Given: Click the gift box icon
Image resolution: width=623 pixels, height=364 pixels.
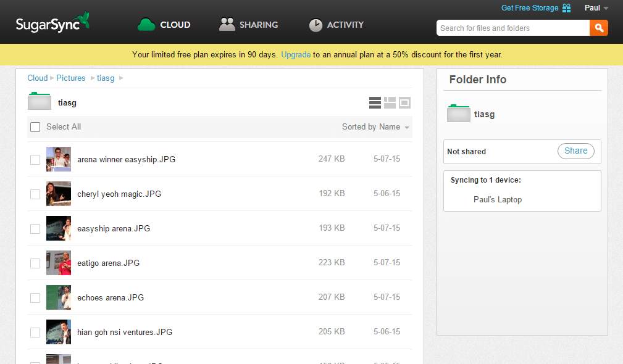Looking at the screenshot, I should coord(567,8).
